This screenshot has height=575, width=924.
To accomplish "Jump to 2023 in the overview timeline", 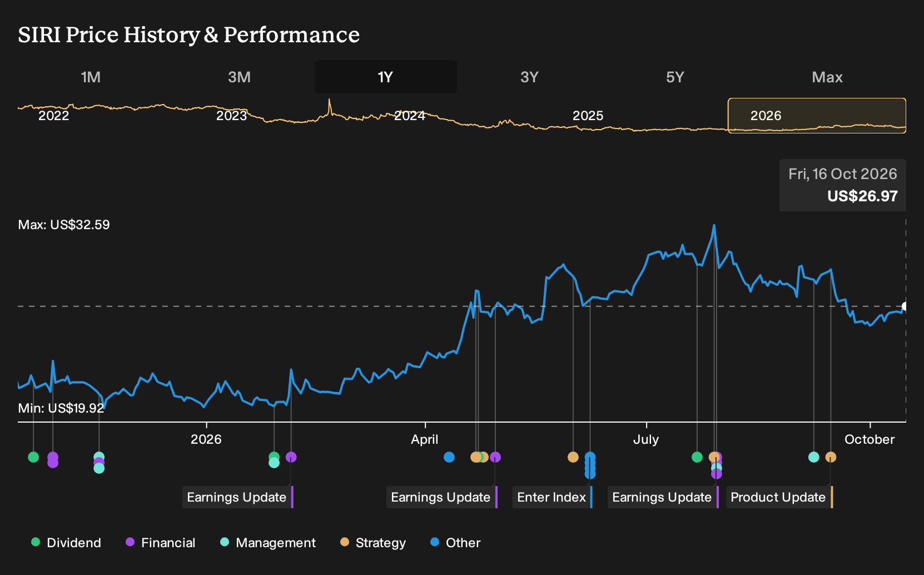I will tap(231, 116).
